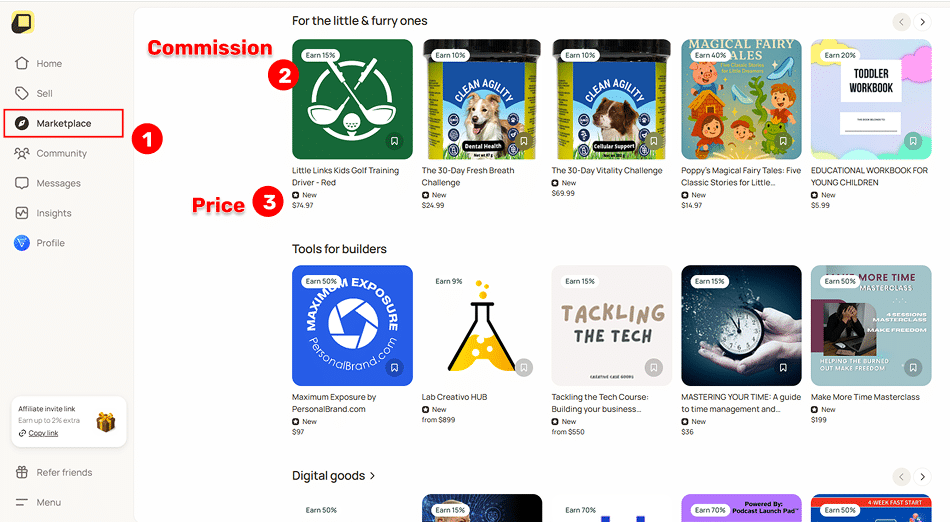
Task: Click the yellow app logo icon
Action: 23,22
